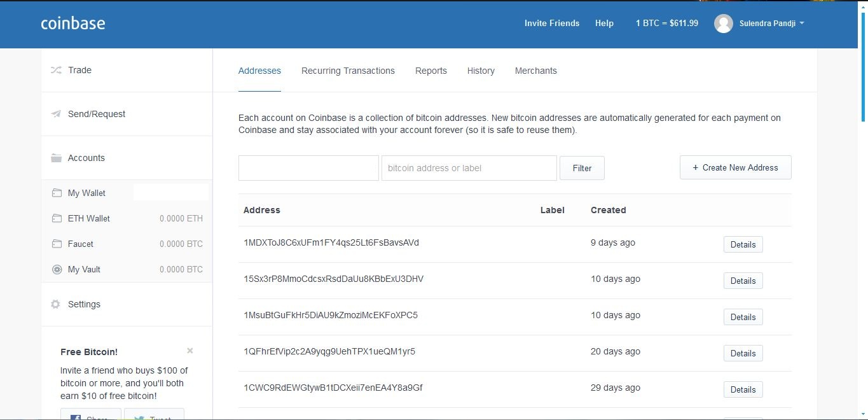The image size is (868, 420).
Task: Select address text 1MDXToJ8C6xUFm1FY4qs25Lt6FsBavsAVd
Action: (x=331, y=242)
